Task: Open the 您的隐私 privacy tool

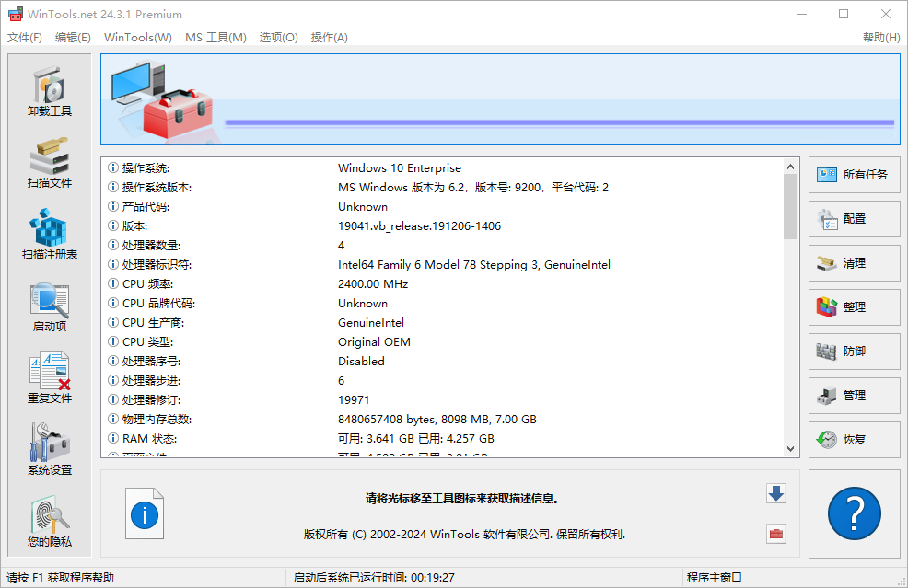Action: [49, 522]
